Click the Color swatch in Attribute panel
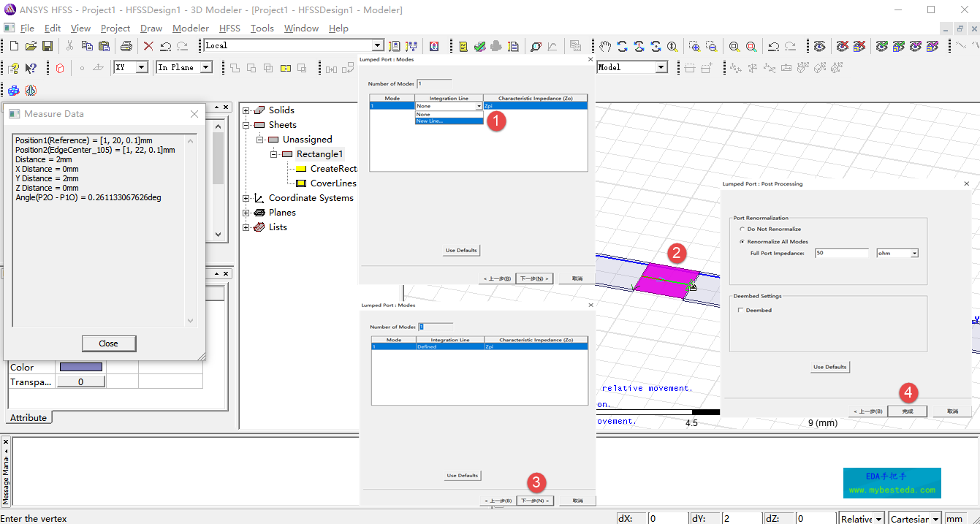 tap(80, 367)
